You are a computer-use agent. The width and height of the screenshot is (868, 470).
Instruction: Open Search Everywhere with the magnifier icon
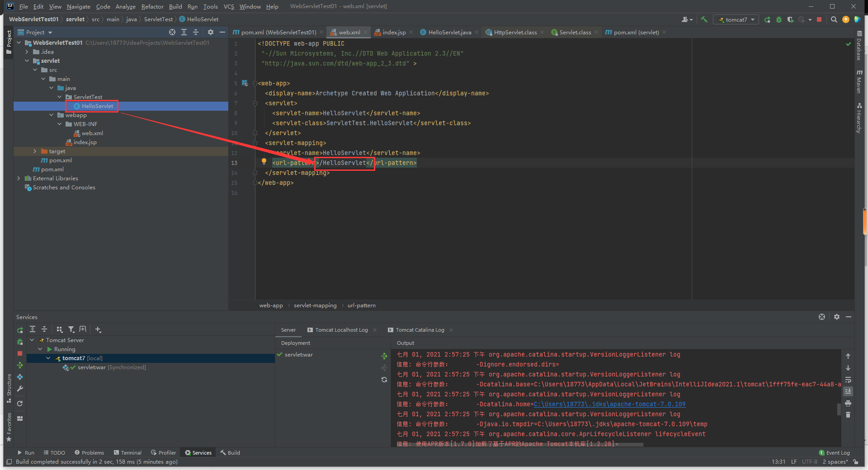coord(834,19)
